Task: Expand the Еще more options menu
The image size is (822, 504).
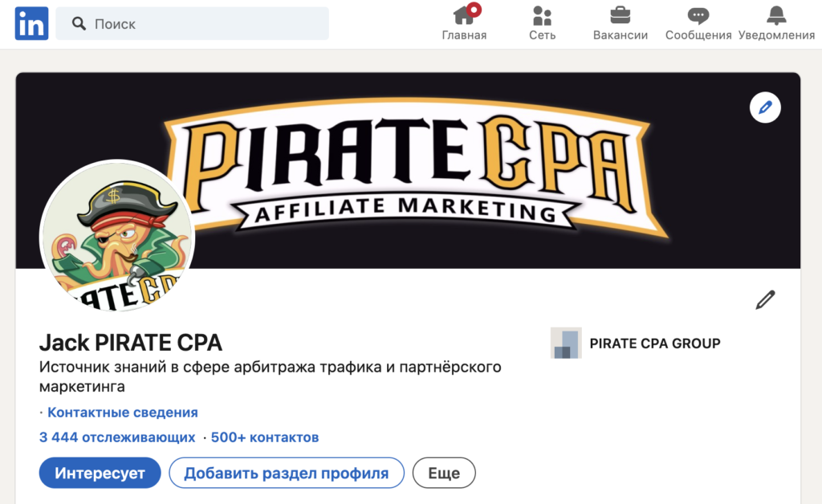Action: coord(444,473)
